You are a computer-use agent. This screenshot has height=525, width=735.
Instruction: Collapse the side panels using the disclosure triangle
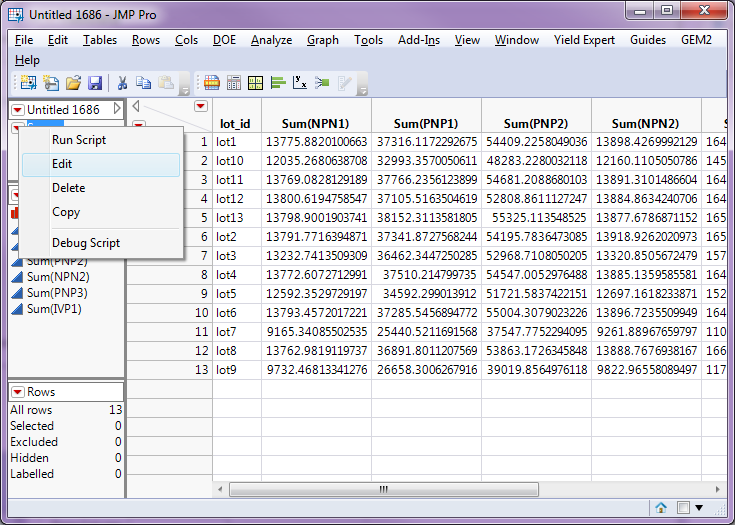(x=136, y=106)
